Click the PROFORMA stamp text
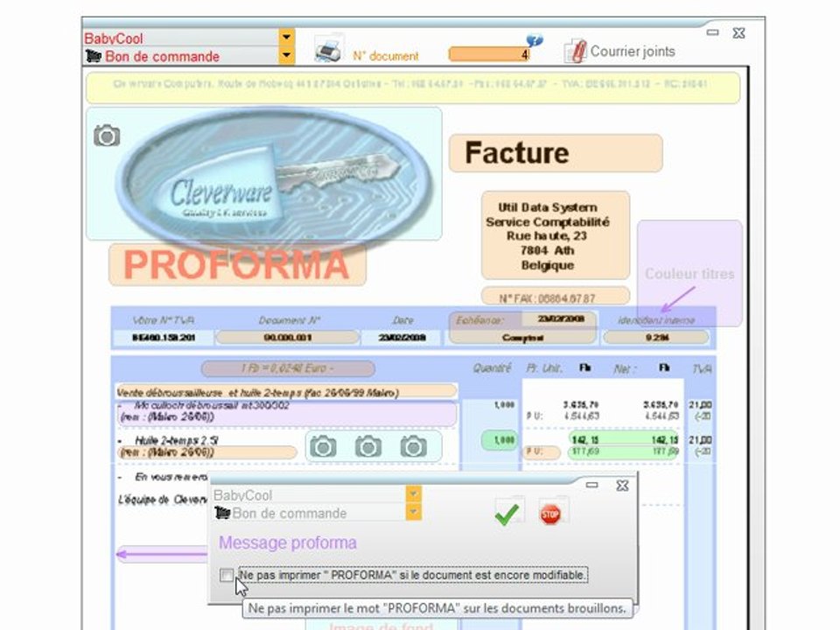Screen dimensions: 840x630 pyautogui.click(x=236, y=264)
